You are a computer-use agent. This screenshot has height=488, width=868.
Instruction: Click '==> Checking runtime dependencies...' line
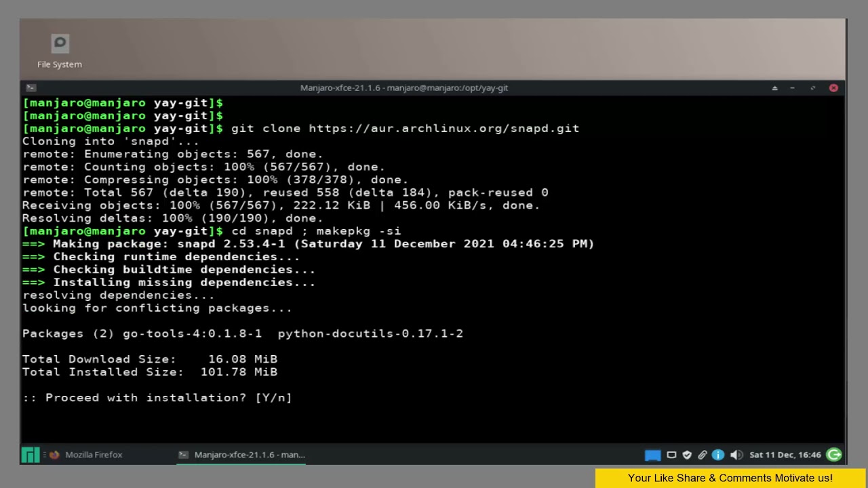tap(161, 256)
